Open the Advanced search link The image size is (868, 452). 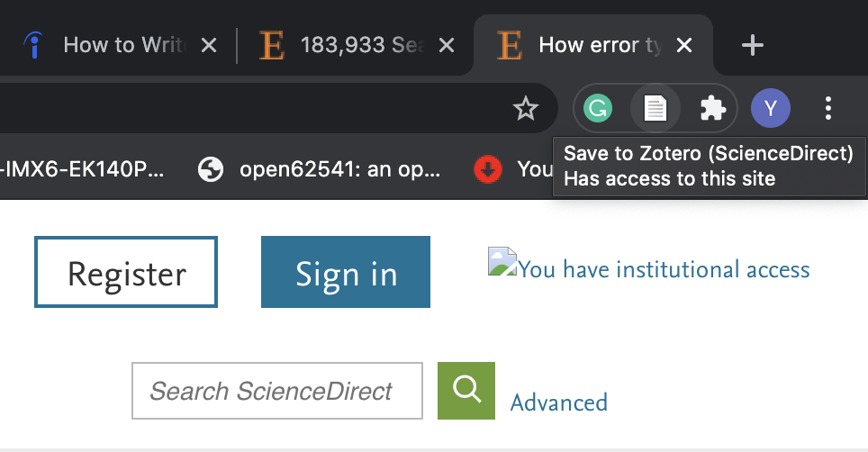tap(558, 402)
